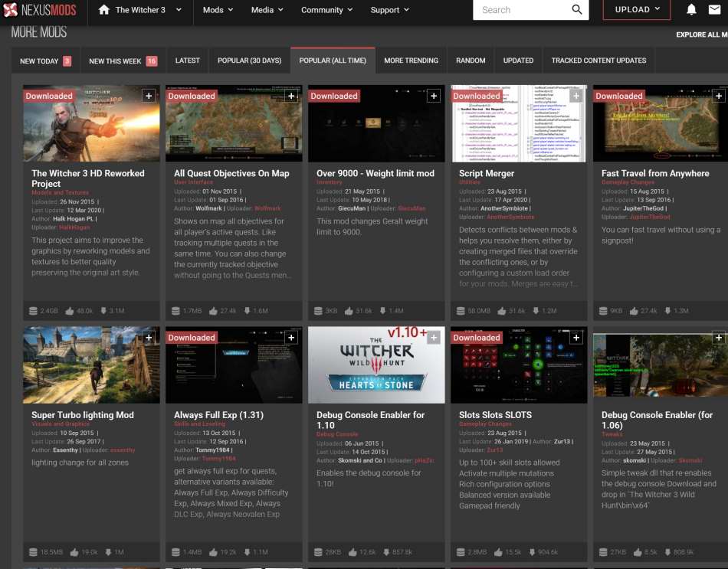728x569 pixels.
Task: Click plus icon on All Quest Objectives On Map card
Action: (x=291, y=96)
